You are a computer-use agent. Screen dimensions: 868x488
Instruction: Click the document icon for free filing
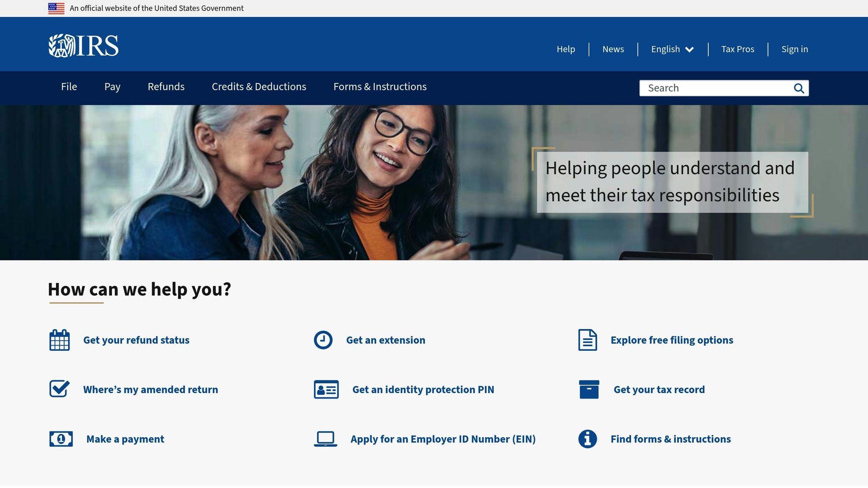tap(587, 340)
